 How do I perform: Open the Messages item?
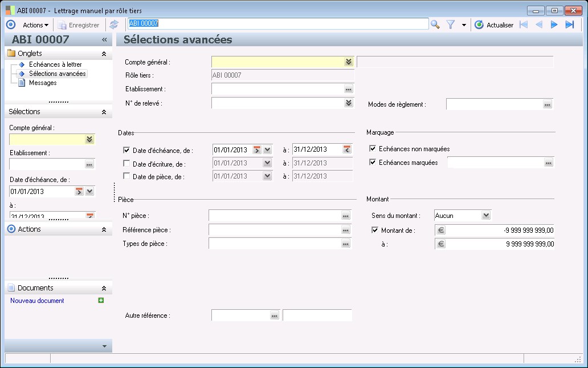pyautogui.click(x=43, y=83)
